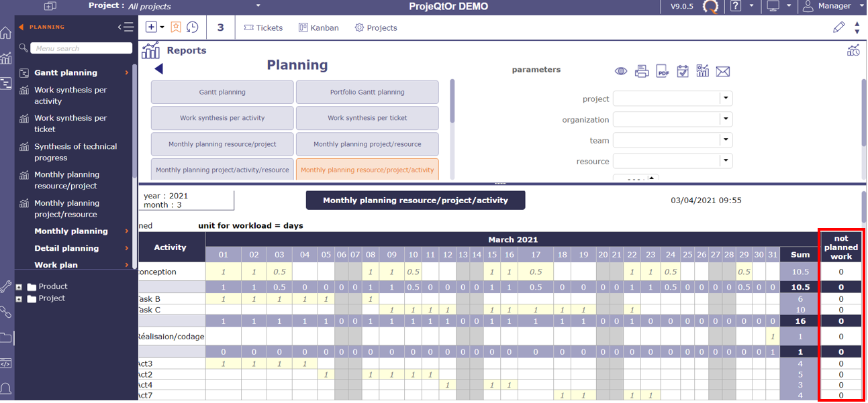Click the Home icon in left sidebar
Image resolution: width=868 pixels, height=403 pixels.
click(6, 33)
